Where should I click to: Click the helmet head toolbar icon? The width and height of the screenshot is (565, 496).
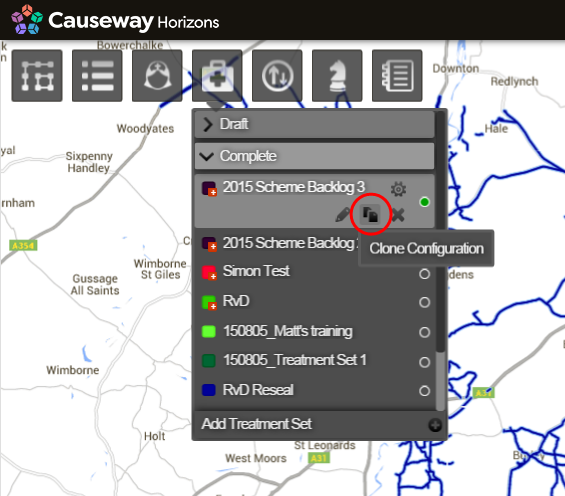tap(157, 76)
